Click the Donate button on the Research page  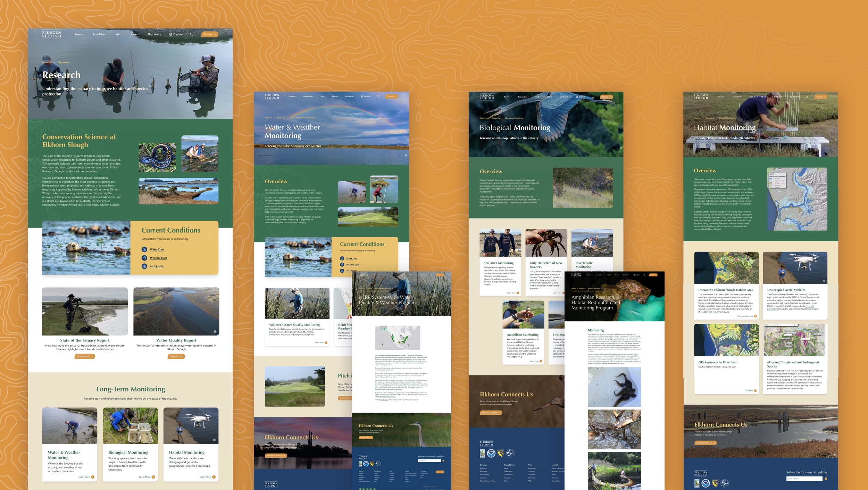coord(210,34)
